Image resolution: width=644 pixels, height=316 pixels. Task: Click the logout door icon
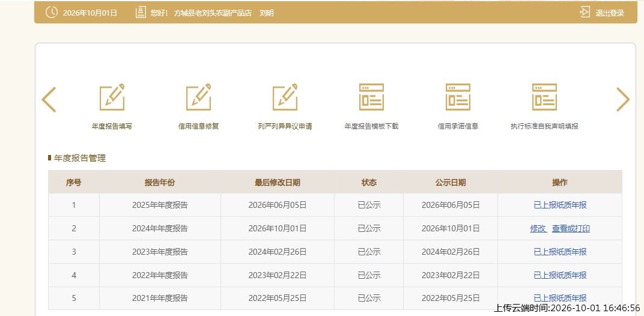(585, 13)
